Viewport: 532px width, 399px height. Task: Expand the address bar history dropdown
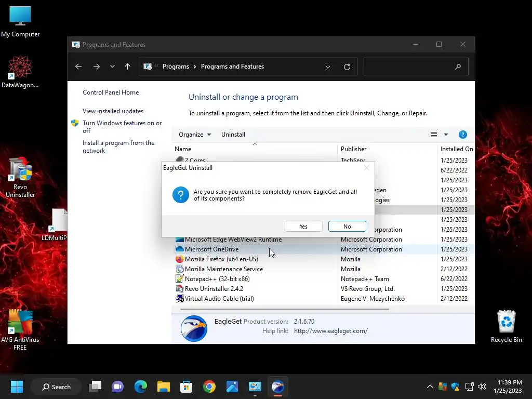pos(328,67)
